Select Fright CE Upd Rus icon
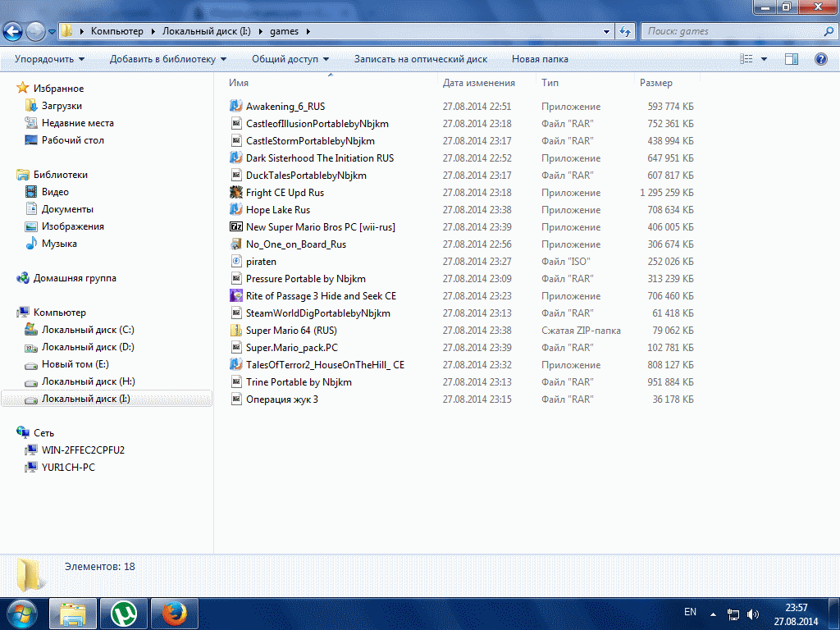The image size is (840, 630). [236, 192]
